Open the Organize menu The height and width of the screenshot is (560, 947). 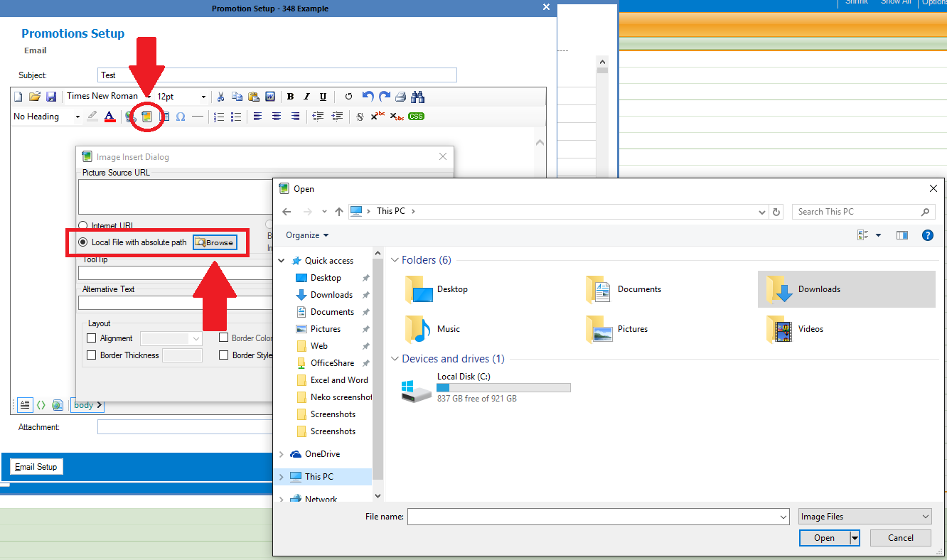pyautogui.click(x=307, y=235)
